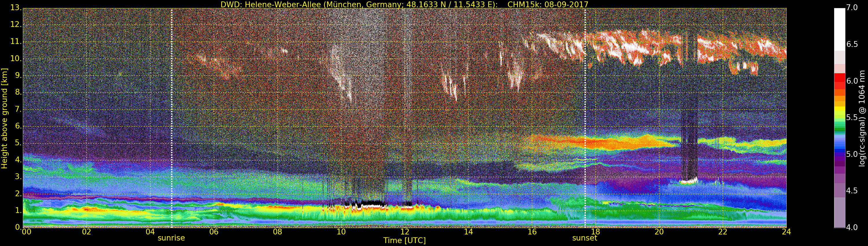The width and height of the screenshot is (868, 246).
Task: Click height axis tick '5.'
Action: click(18, 143)
